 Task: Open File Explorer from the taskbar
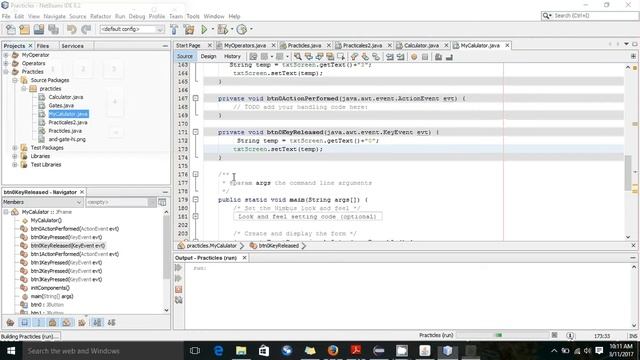coord(241,351)
